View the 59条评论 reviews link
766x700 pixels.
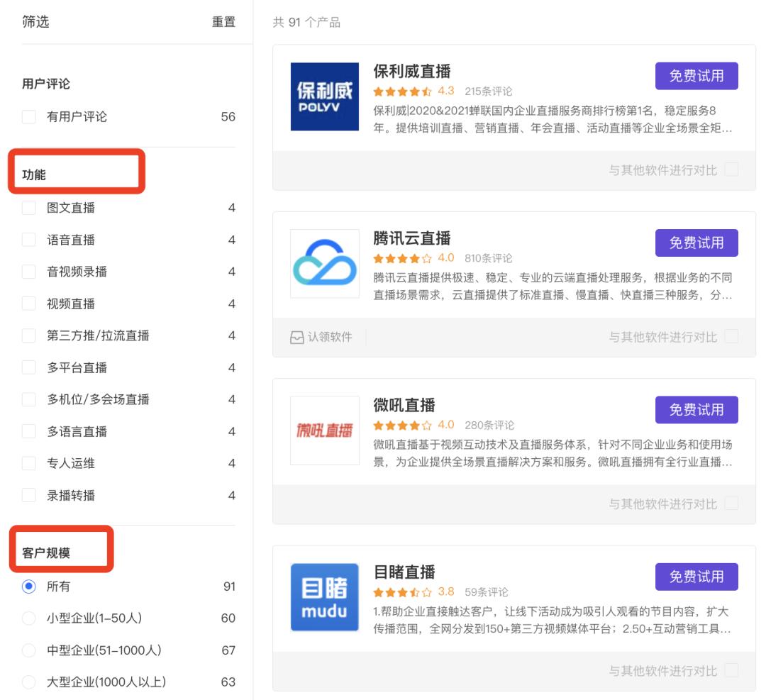(487, 592)
